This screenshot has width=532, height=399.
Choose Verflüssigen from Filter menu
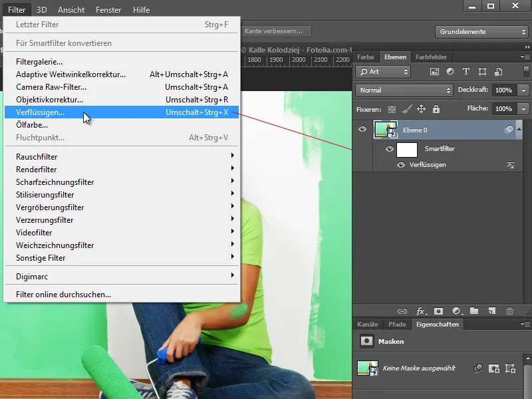(122, 112)
